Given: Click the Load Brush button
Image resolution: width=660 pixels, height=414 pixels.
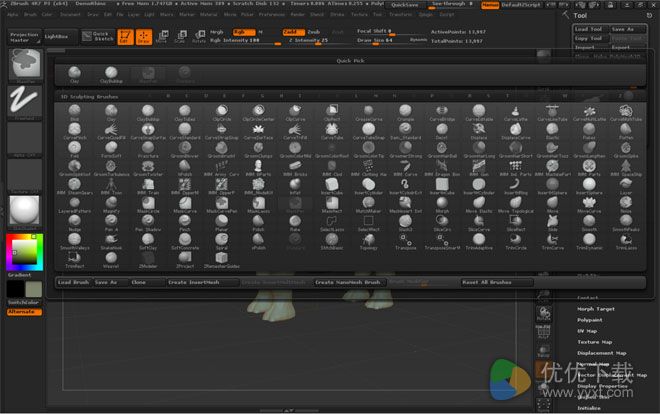Looking at the screenshot, I should [74, 282].
